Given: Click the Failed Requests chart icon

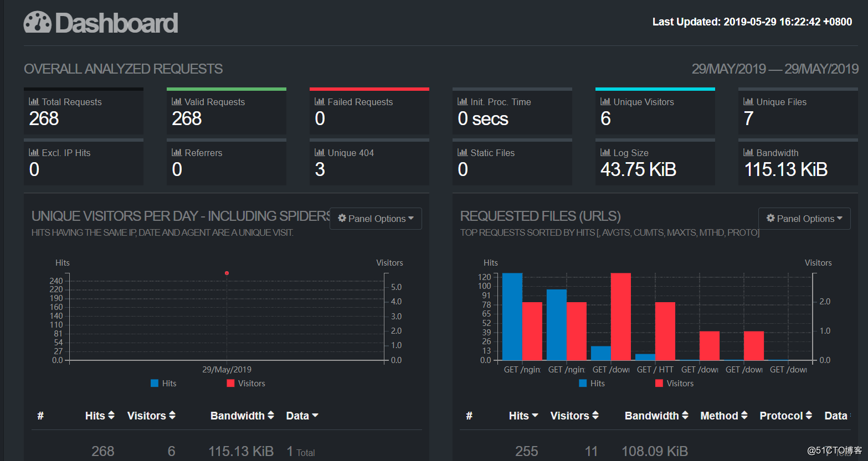Looking at the screenshot, I should click(x=320, y=102).
